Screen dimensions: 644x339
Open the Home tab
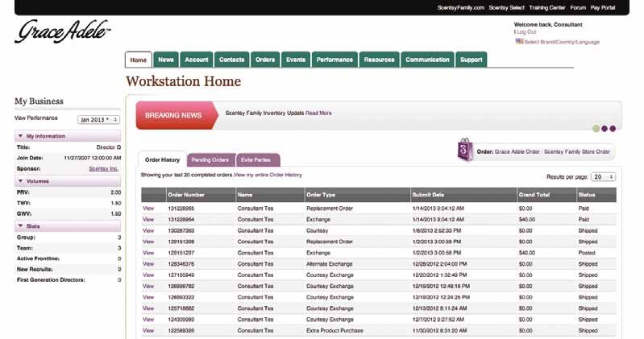click(139, 60)
